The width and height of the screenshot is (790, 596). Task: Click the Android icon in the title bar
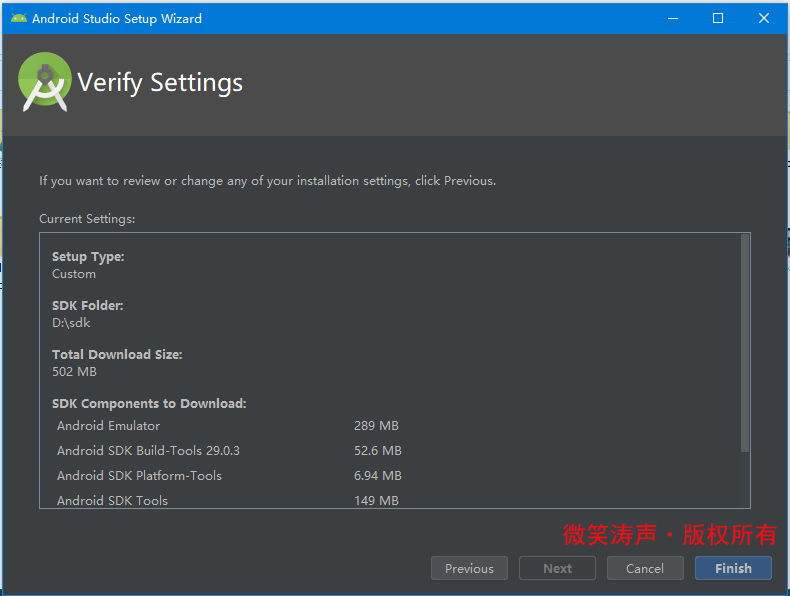[x=19, y=19]
